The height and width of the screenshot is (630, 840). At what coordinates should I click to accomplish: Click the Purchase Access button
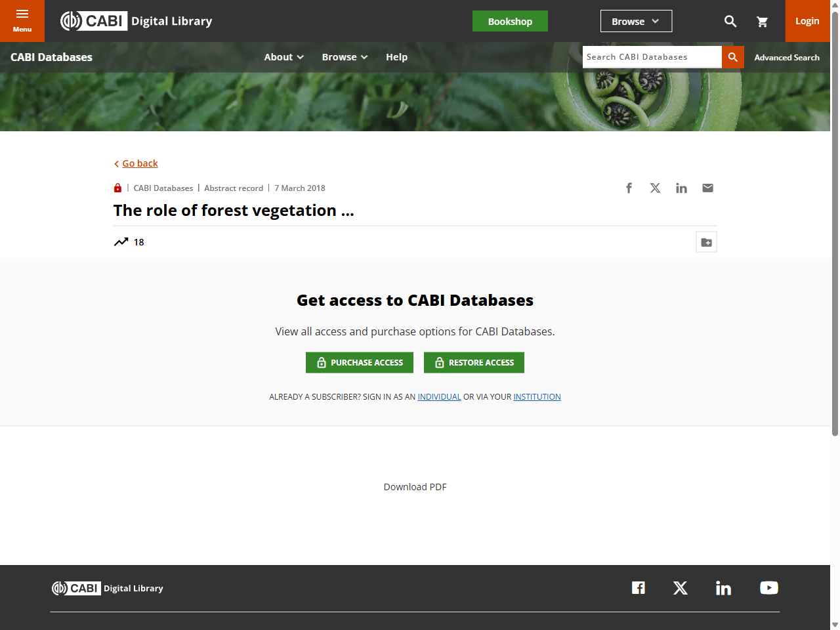click(x=359, y=362)
